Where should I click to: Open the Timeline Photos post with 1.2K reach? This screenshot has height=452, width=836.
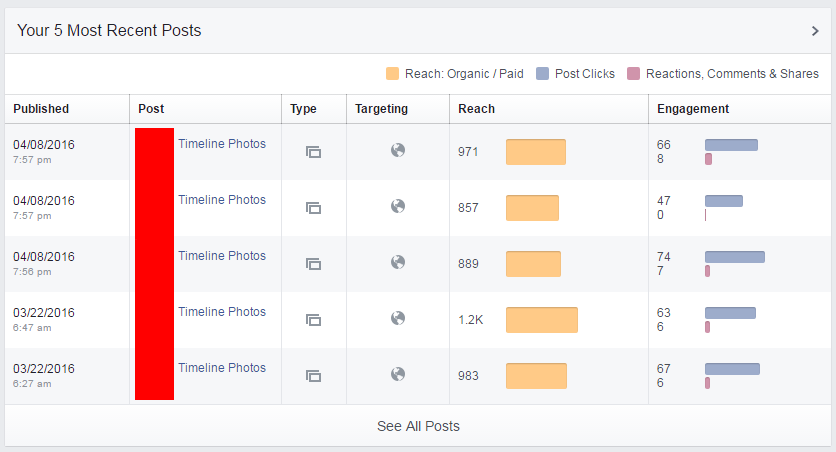(x=222, y=312)
